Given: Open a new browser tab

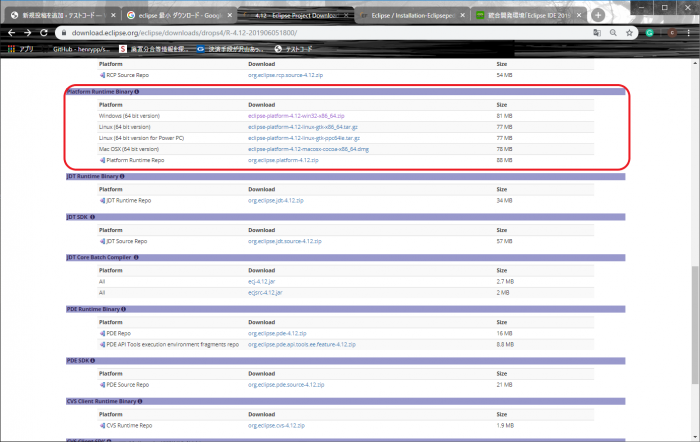Looking at the screenshot, I should (598, 15).
